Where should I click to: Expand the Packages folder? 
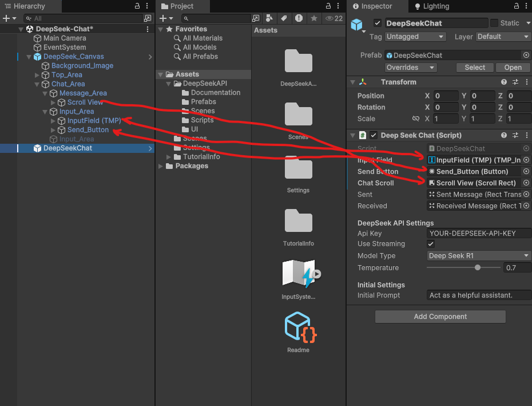[161, 166]
